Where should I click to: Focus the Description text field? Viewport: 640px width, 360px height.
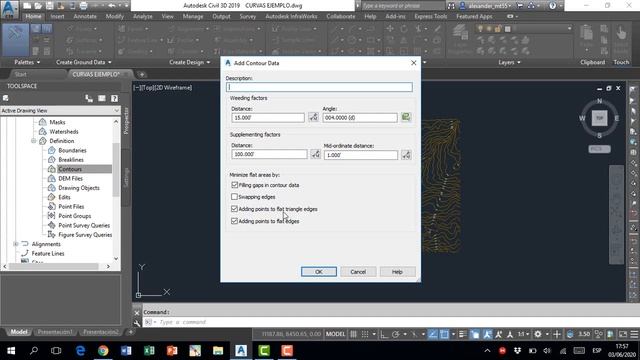(319, 87)
